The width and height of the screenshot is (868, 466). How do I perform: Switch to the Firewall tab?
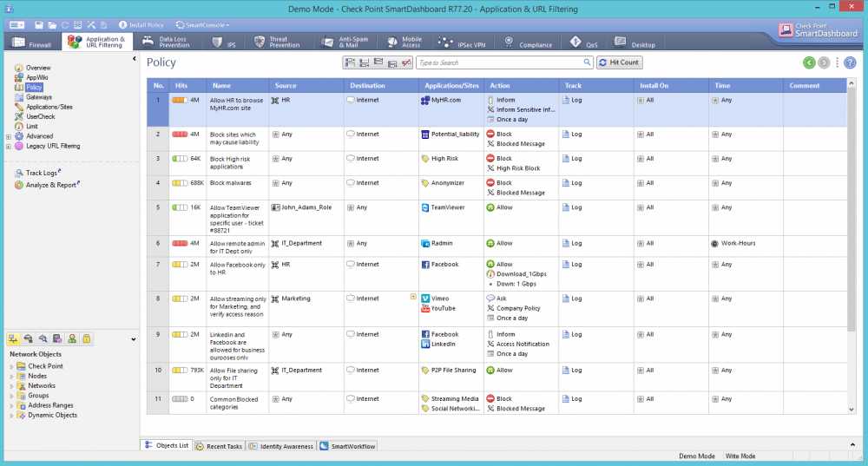[x=32, y=43]
